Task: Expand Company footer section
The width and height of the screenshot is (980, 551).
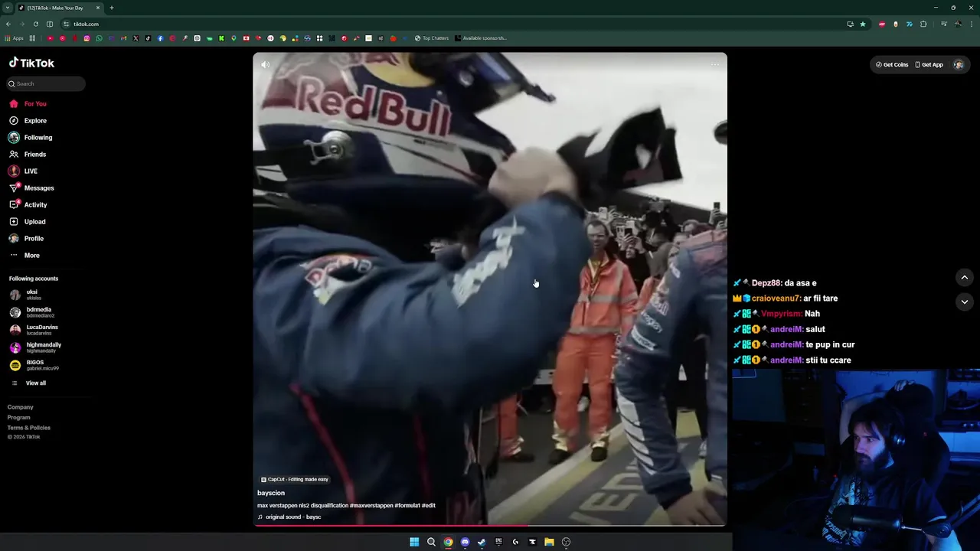Action: (x=21, y=407)
